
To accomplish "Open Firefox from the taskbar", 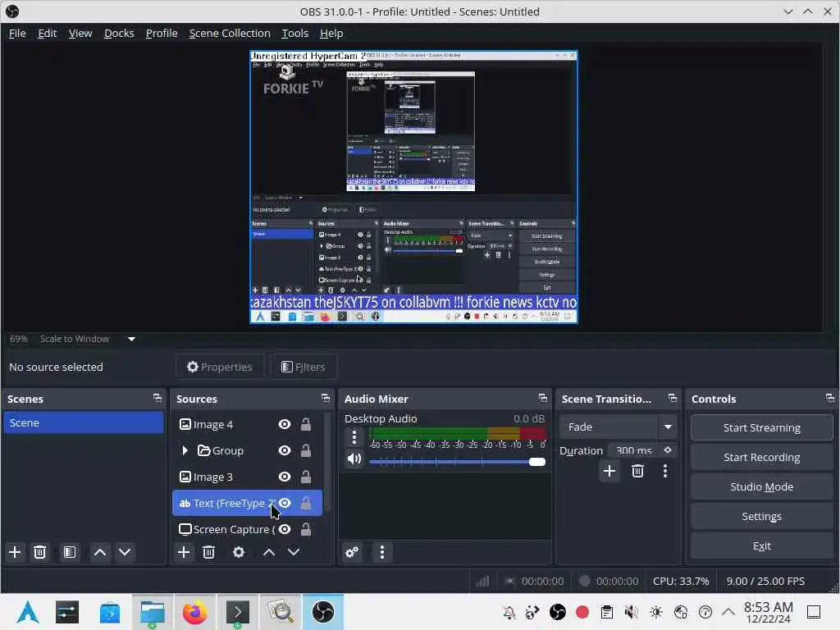I will (194, 612).
